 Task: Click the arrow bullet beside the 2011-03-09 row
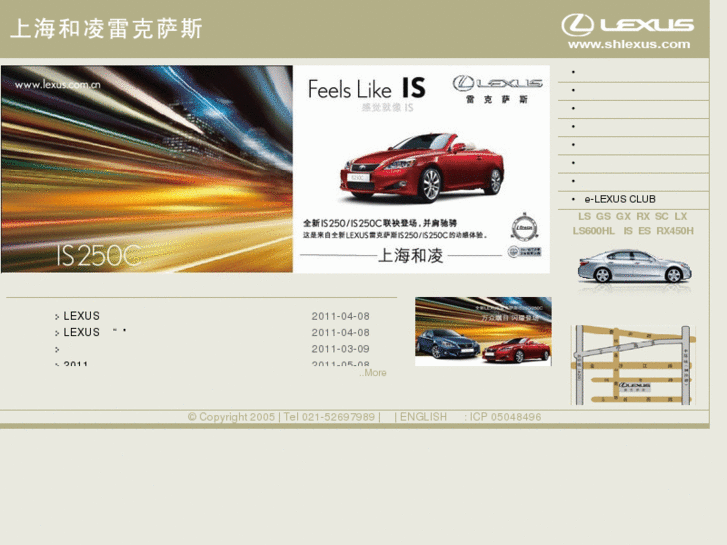click(57, 349)
